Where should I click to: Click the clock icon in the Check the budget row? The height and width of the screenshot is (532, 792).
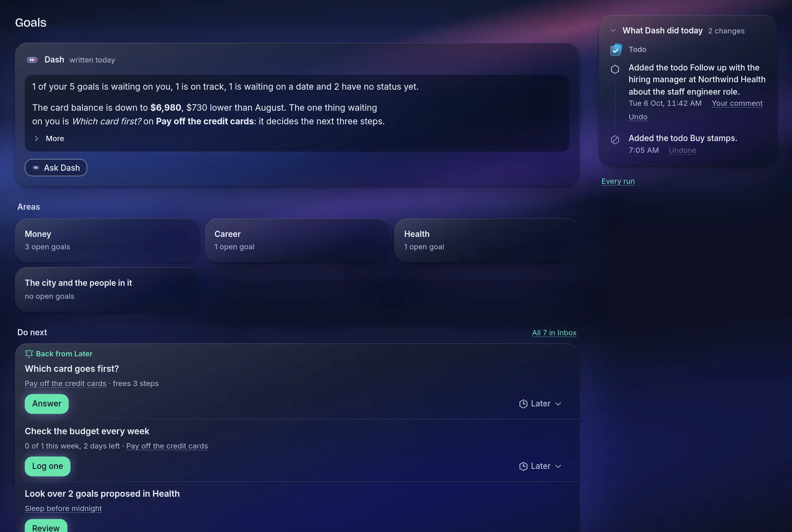coord(523,466)
